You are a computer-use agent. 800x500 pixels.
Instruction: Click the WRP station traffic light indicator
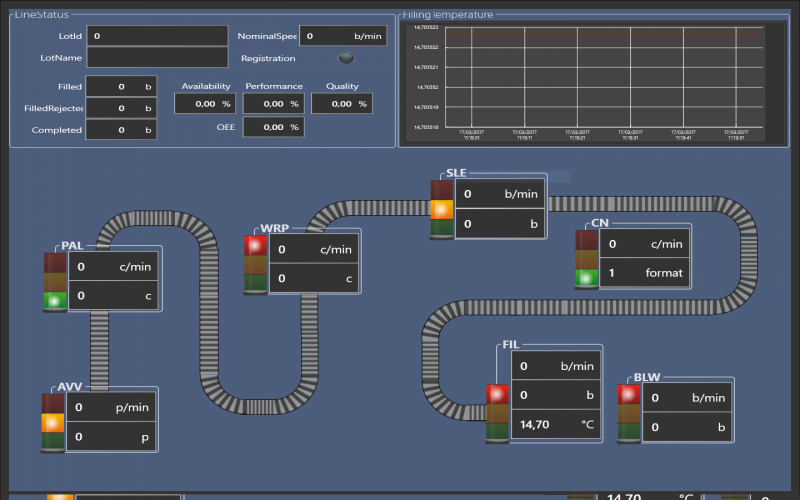point(256,263)
